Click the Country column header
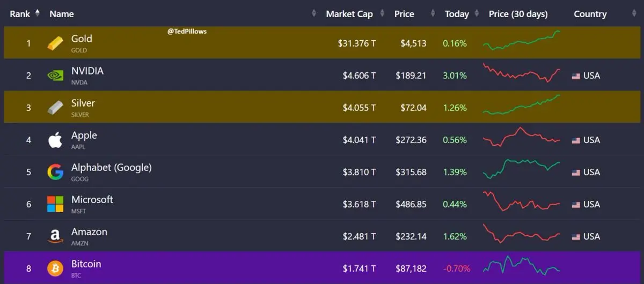Image resolution: width=644 pixels, height=284 pixels. tap(590, 14)
